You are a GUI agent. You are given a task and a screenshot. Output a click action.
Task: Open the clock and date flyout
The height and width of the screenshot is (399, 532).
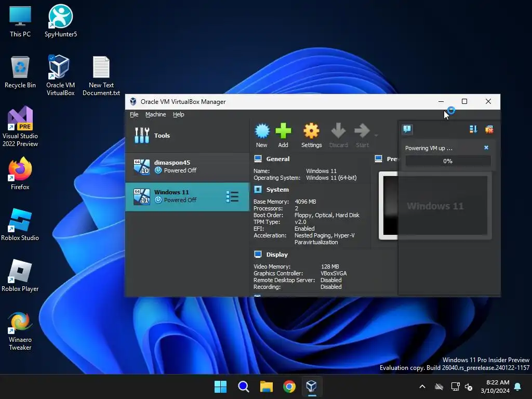tap(495, 387)
